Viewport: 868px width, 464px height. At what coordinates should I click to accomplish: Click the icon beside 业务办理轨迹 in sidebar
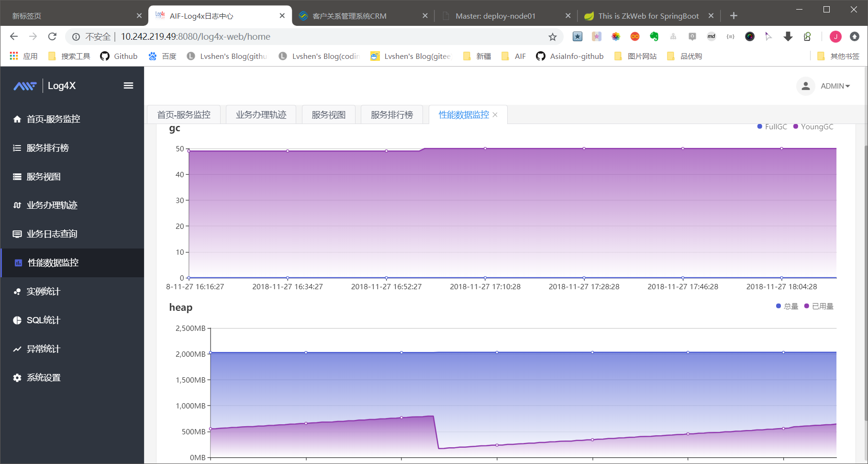17,205
